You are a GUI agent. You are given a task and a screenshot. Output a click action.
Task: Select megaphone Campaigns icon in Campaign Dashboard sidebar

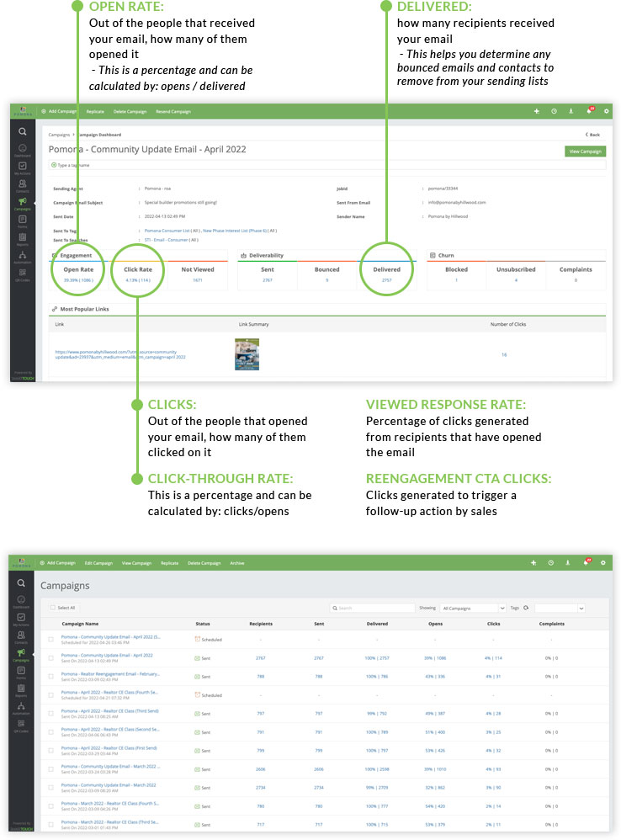(x=23, y=201)
